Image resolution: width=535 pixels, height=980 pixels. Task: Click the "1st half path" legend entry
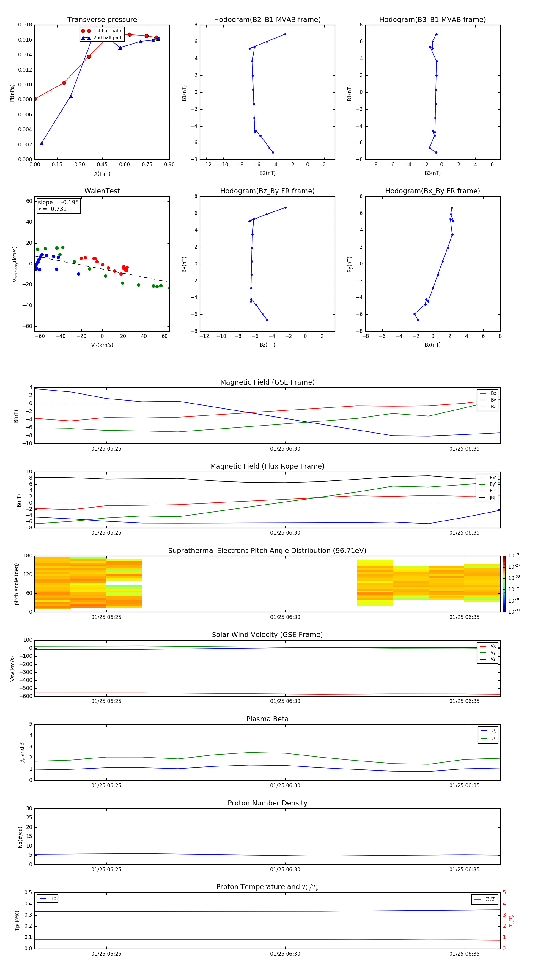(102, 31)
